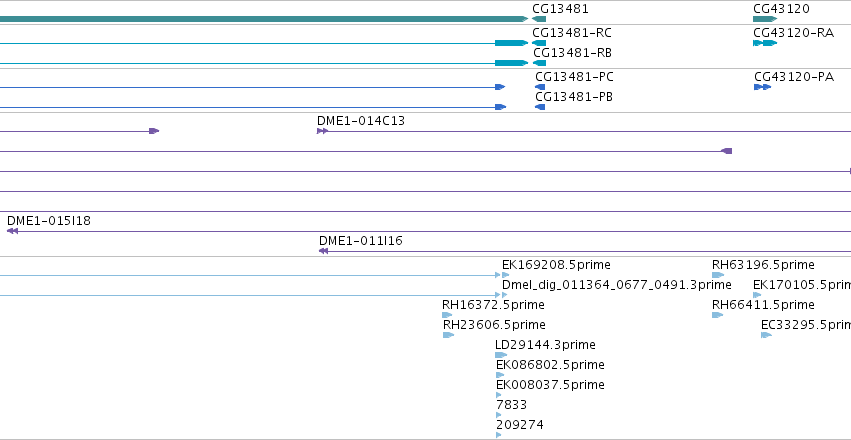Image resolution: width=851 pixels, height=440 pixels.
Task: Select the CG43120 gene label
Action: click(781, 9)
